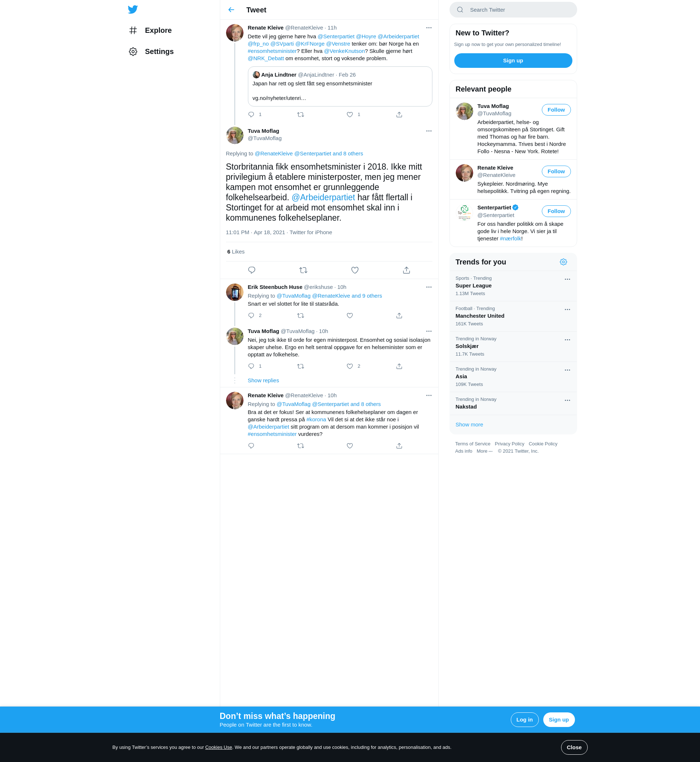This screenshot has width=700, height=762.
Task: Open more options on Renate Kleive's 11h tweet
Action: click(429, 28)
